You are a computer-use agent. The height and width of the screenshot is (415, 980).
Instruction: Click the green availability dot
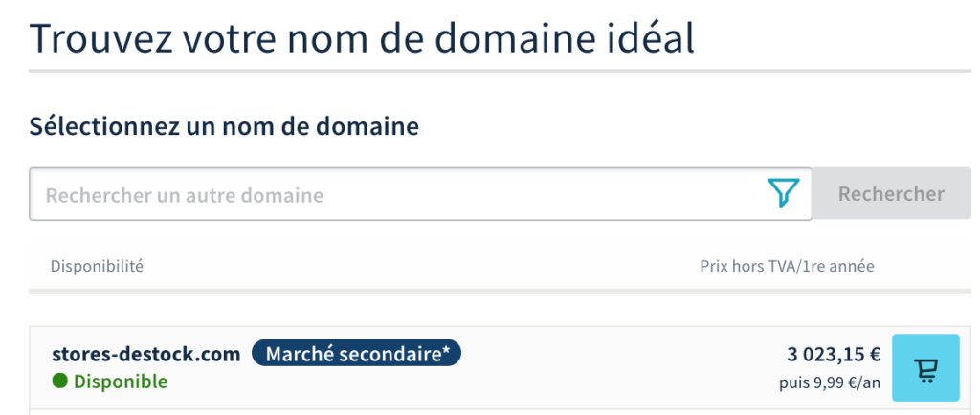(60, 382)
